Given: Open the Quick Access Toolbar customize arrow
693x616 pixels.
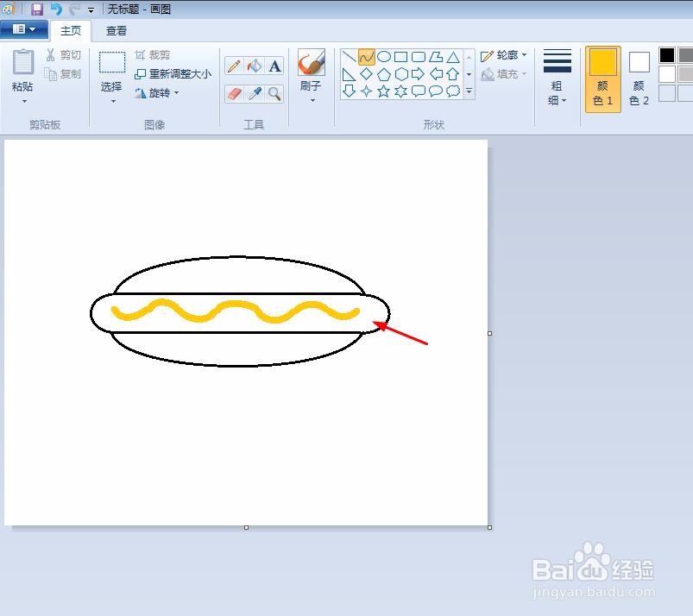Looking at the screenshot, I should click(x=91, y=9).
